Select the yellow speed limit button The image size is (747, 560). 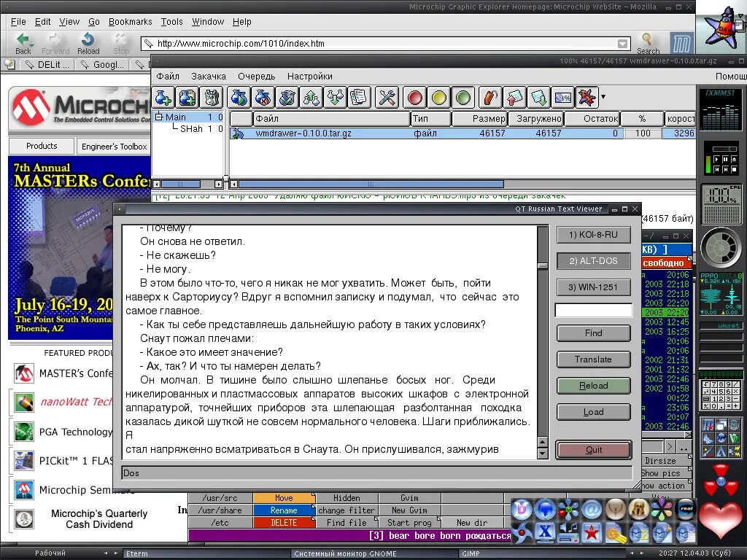point(438,98)
